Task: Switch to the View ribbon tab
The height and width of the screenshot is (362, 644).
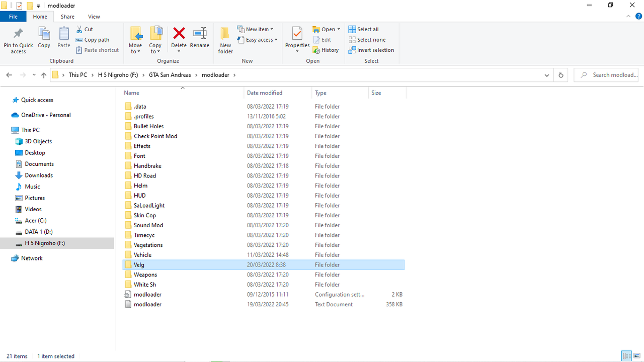Action: tap(94, 17)
